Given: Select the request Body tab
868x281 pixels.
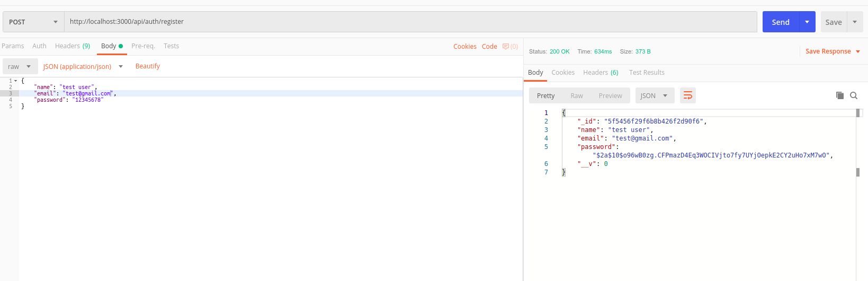Looking at the screenshot, I should coord(112,46).
